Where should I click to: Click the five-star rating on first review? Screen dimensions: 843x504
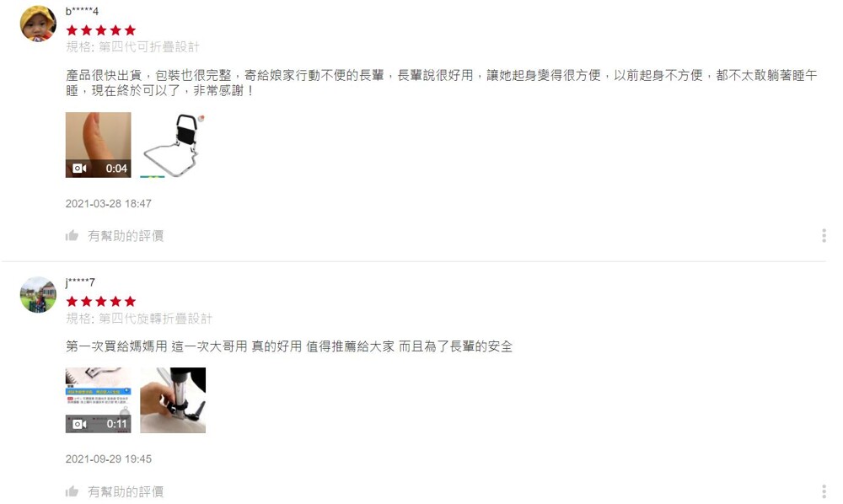pos(101,30)
